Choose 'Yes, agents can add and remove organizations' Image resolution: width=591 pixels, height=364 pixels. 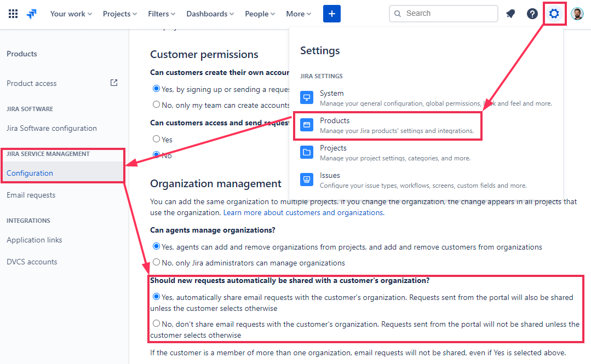pos(157,247)
